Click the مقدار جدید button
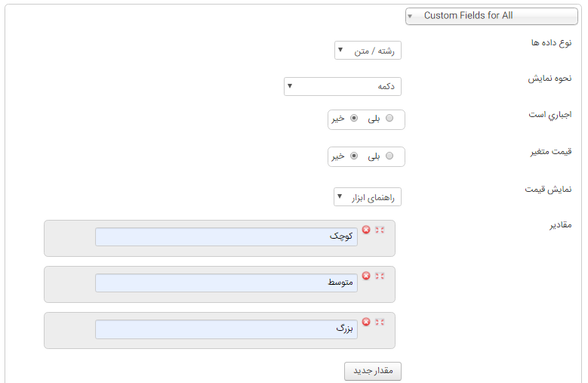The image size is (588, 383). [x=373, y=371]
